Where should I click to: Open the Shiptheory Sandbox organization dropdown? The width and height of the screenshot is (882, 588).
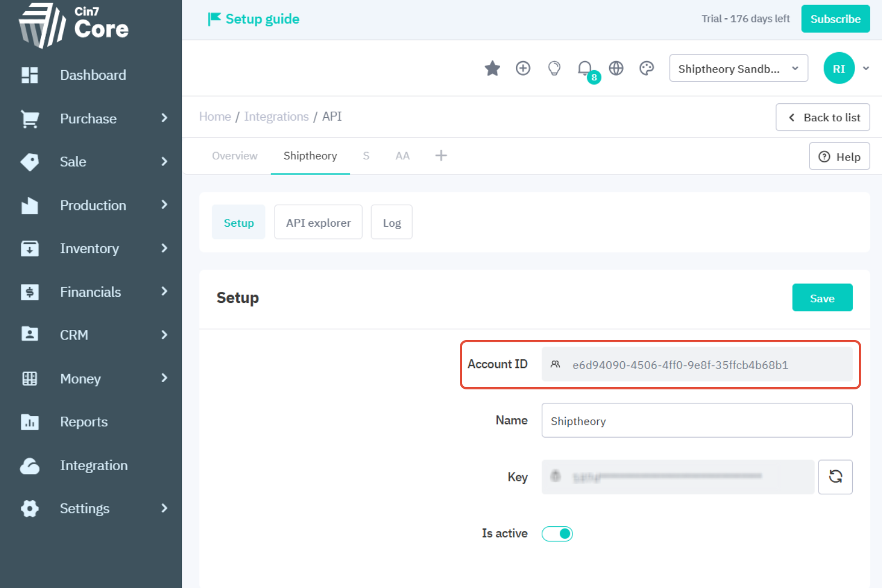coord(738,68)
